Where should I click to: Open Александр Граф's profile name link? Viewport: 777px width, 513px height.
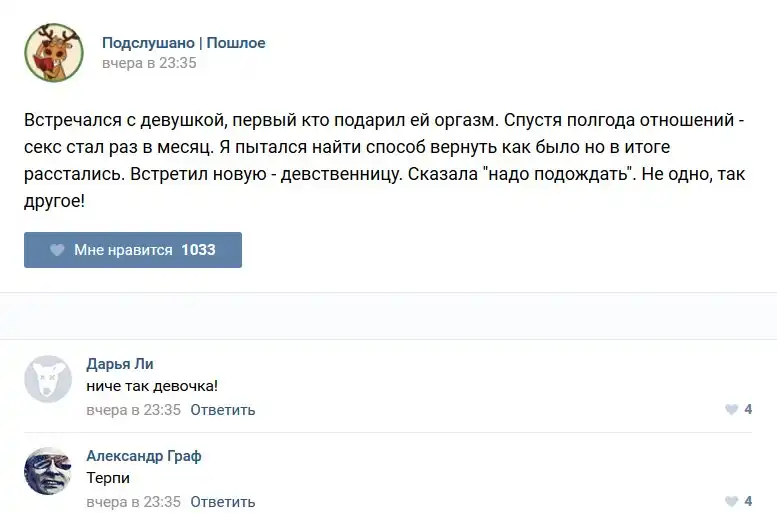[x=144, y=456]
